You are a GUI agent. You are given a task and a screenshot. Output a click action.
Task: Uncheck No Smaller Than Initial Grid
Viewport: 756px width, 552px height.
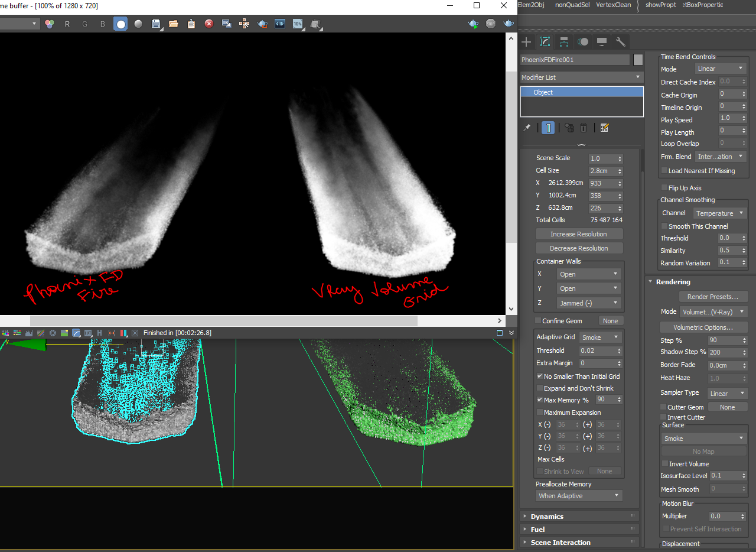540,376
